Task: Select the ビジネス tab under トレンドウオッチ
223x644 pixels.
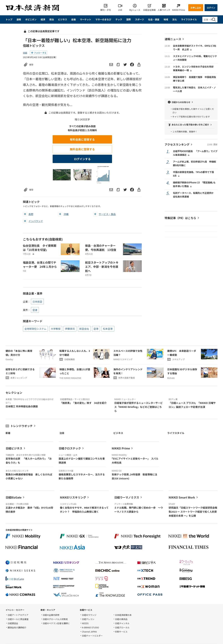Action: (118, 433)
